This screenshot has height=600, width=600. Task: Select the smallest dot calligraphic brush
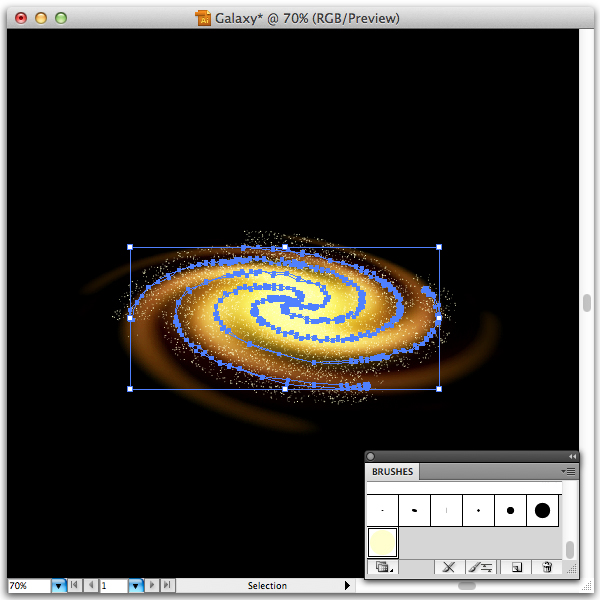click(382, 510)
